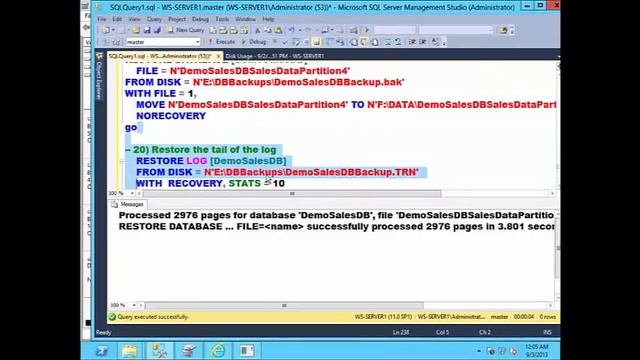This screenshot has height=360, width=640.
Task: Click the Specify Values for Template Parameters icon
Action: [435, 42]
